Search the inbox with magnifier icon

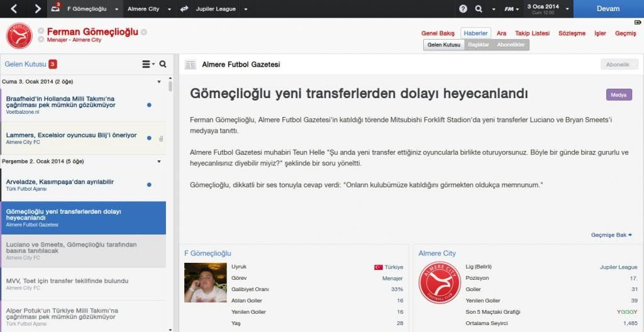pyautogui.click(x=163, y=64)
